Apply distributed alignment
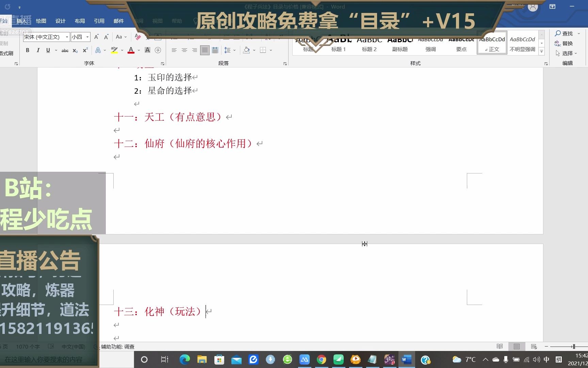 pyautogui.click(x=215, y=50)
